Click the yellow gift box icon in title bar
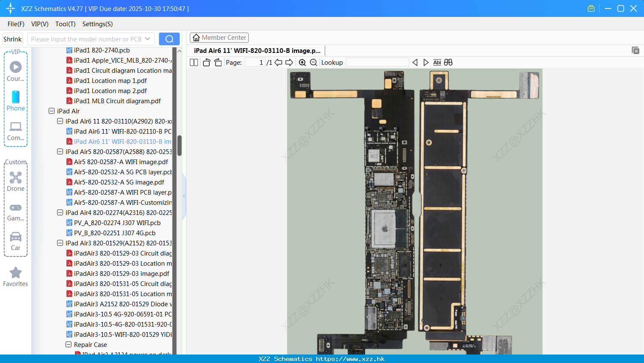The image size is (644, 363). (x=591, y=8)
